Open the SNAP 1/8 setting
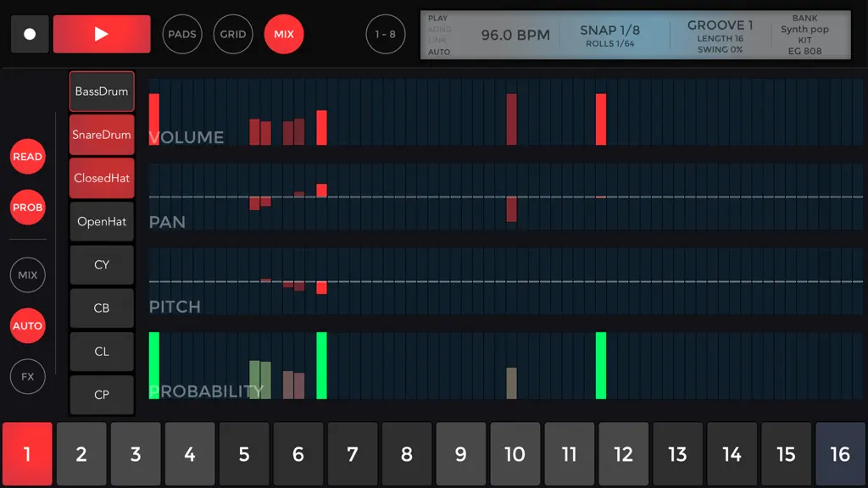Image resolution: width=868 pixels, height=488 pixels. point(610,36)
